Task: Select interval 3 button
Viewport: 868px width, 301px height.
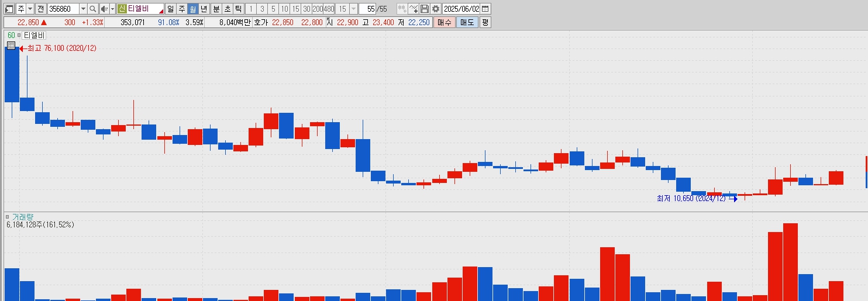Action: pyautogui.click(x=261, y=9)
